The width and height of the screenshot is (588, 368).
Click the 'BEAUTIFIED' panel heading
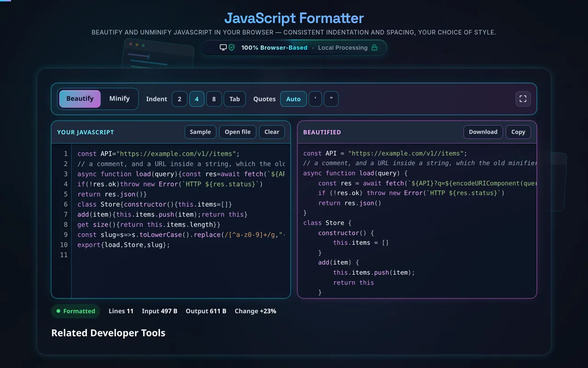[x=322, y=132]
